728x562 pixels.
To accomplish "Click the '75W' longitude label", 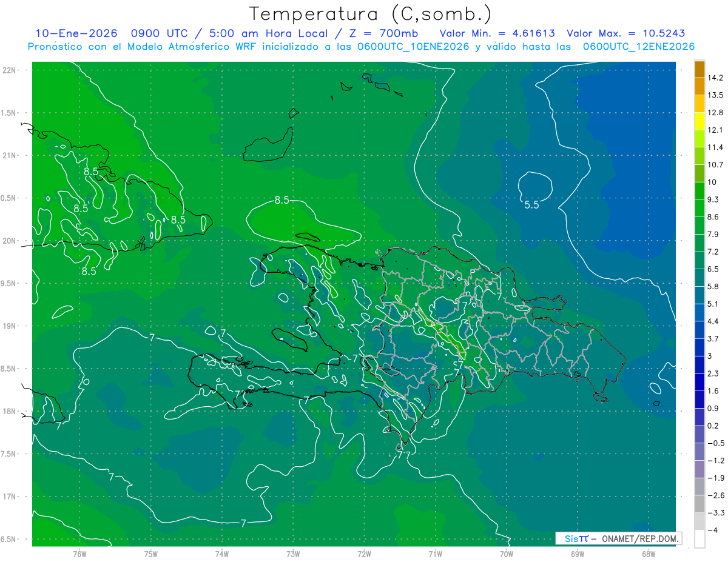I will 150,554.
